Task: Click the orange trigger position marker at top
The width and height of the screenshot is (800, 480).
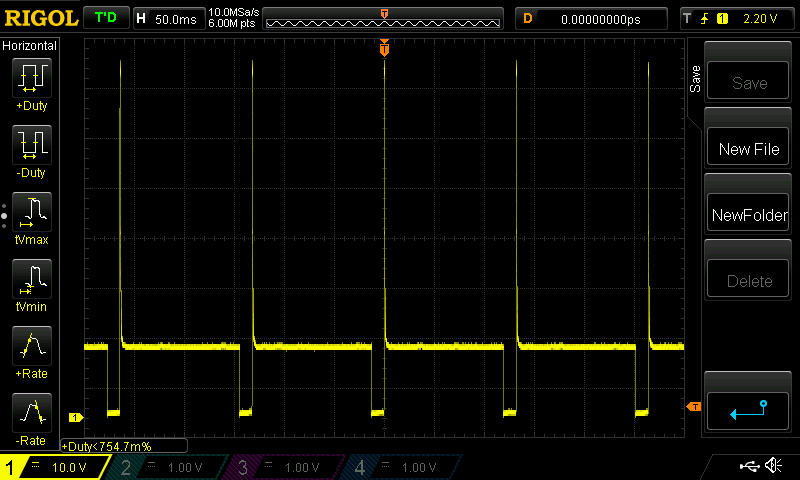Action: (384, 48)
